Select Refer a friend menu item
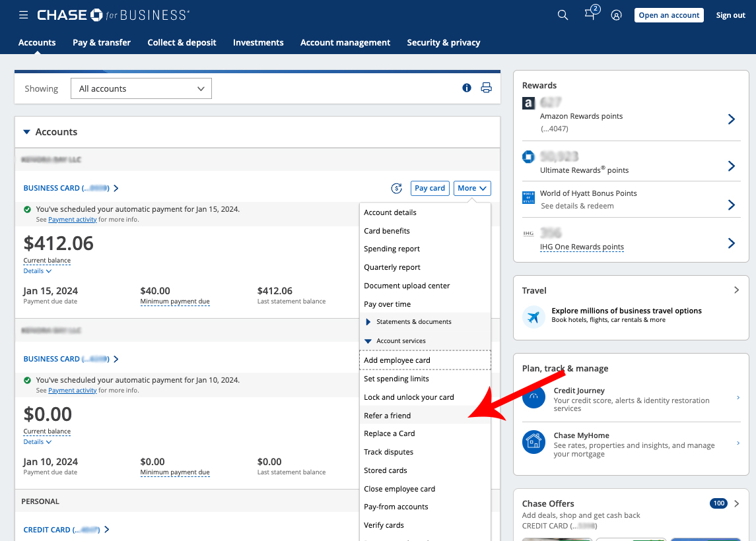 point(388,416)
